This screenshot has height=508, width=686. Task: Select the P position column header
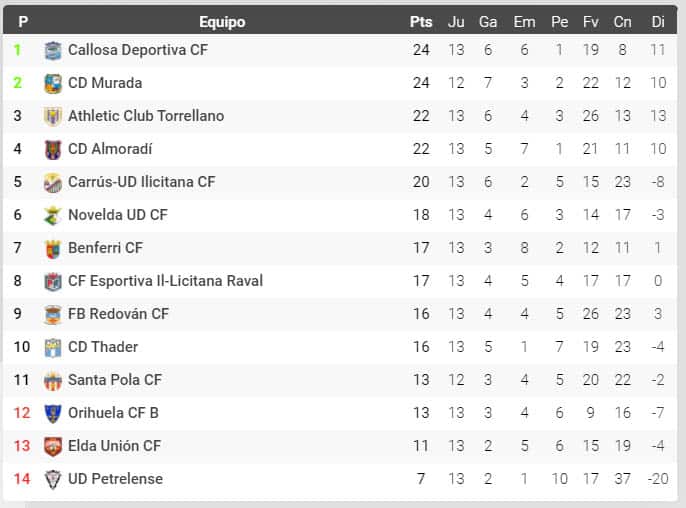(x=23, y=21)
